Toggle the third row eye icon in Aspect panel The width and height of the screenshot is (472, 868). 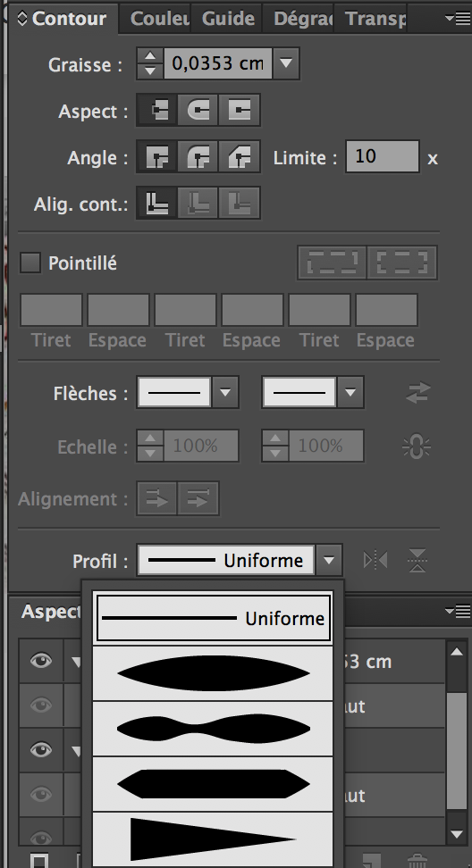point(41,750)
